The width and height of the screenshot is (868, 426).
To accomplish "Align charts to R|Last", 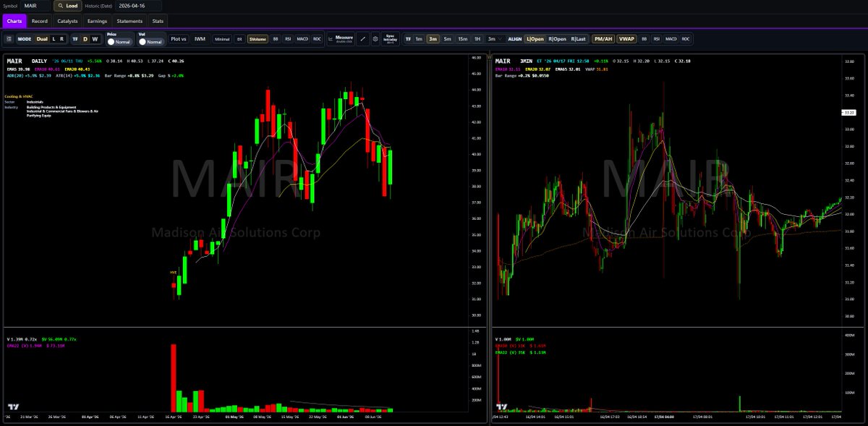I will 579,39.
